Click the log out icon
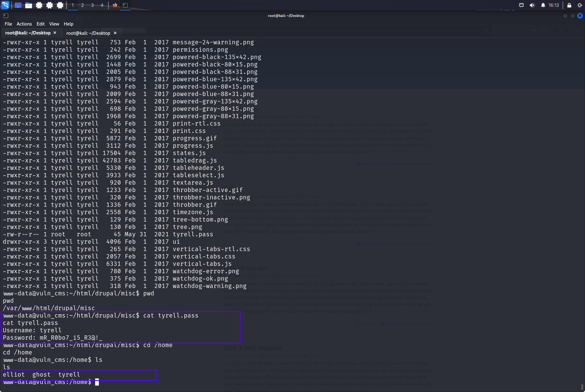 [580, 5]
